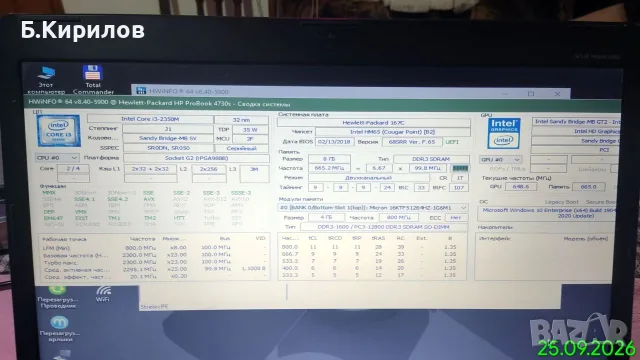Click the HWiNFO summary window title bar
The image size is (640, 360).
[x=322, y=104]
